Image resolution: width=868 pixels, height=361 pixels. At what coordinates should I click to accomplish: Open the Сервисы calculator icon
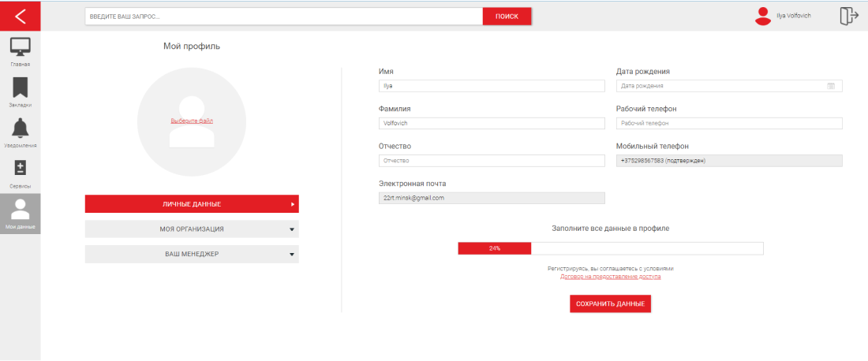click(x=21, y=169)
